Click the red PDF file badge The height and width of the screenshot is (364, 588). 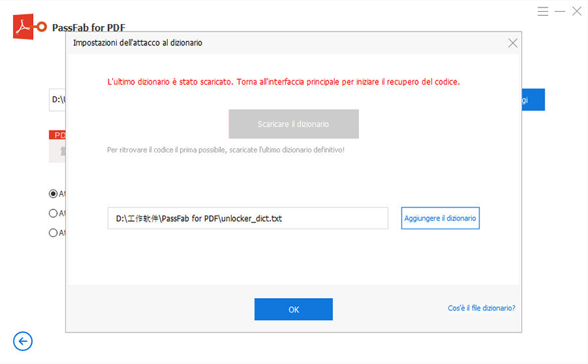click(57, 135)
